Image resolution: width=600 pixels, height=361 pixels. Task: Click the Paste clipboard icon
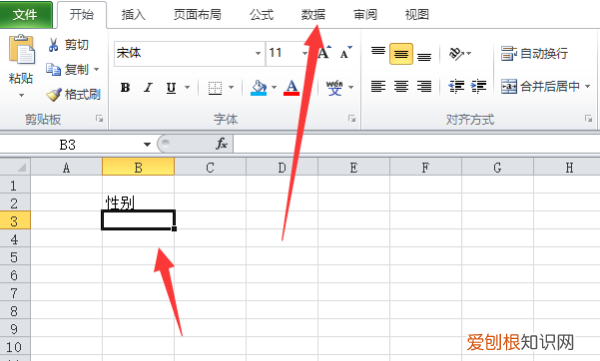click(22, 49)
